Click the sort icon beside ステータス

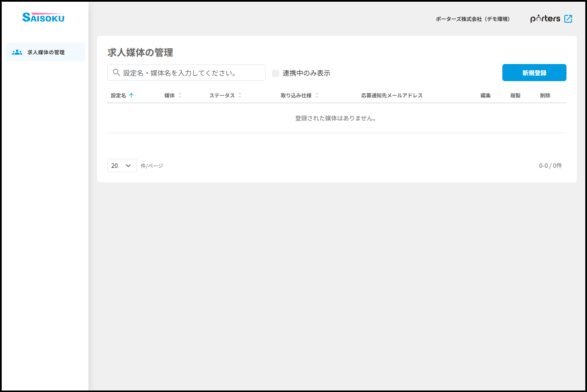240,96
